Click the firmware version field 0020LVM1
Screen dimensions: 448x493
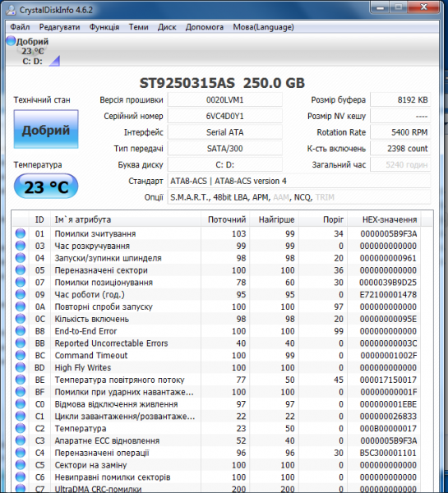[x=224, y=100]
